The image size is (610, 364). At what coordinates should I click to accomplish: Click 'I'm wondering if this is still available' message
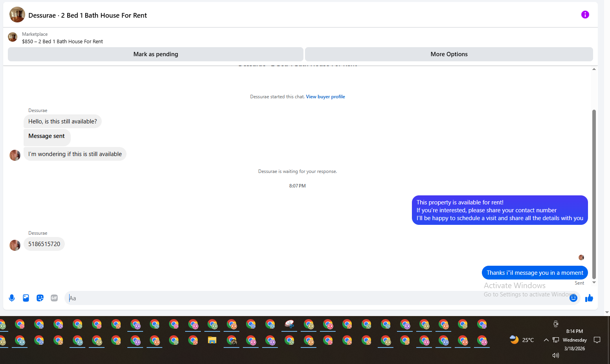tap(75, 154)
